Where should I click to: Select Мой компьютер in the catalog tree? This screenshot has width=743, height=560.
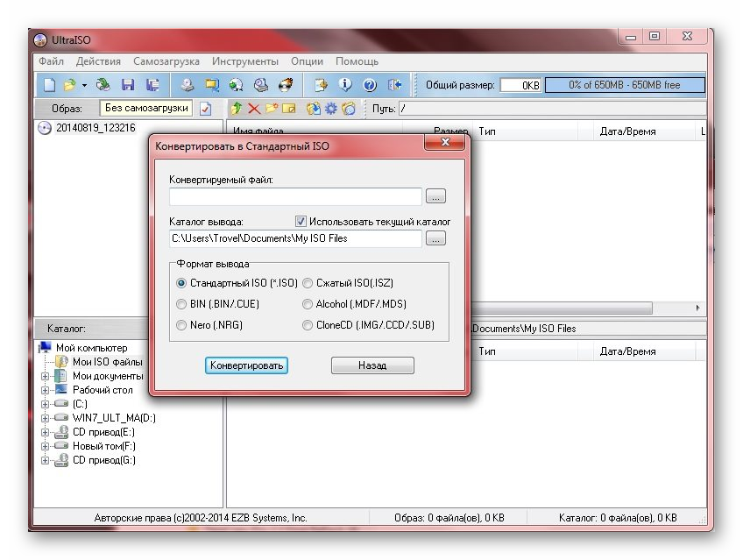coord(91,348)
